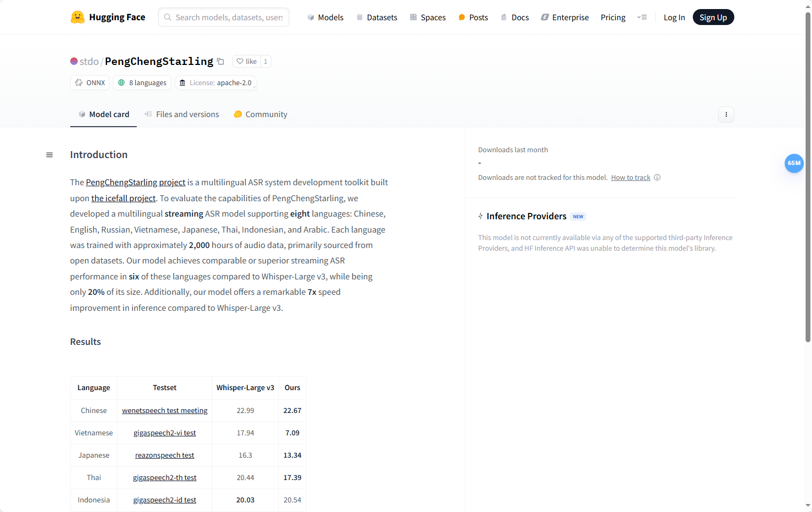The width and height of the screenshot is (812, 512).
Task: Open the Models navigation item
Action: click(x=325, y=18)
